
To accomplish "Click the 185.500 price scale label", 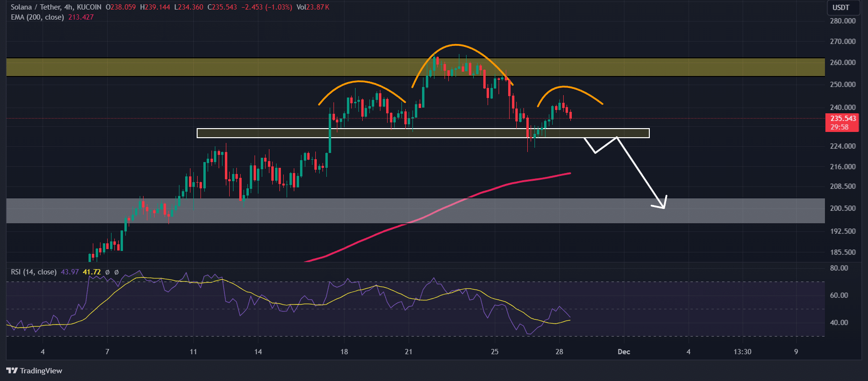I will coord(843,252).
